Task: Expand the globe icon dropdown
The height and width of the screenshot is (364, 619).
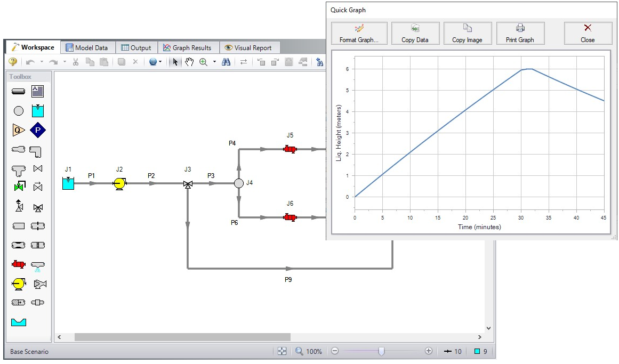Action: (x=160, y=62)
